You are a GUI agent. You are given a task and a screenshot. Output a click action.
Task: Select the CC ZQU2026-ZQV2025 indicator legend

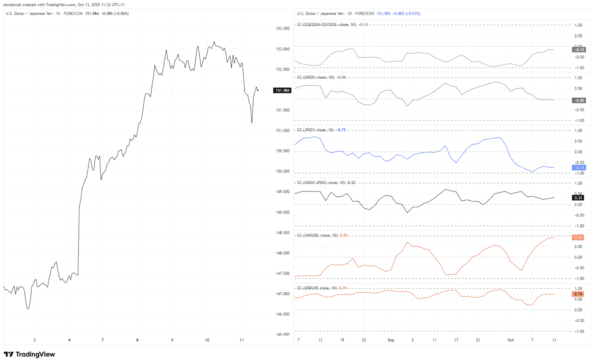click(x=332, y=25)
